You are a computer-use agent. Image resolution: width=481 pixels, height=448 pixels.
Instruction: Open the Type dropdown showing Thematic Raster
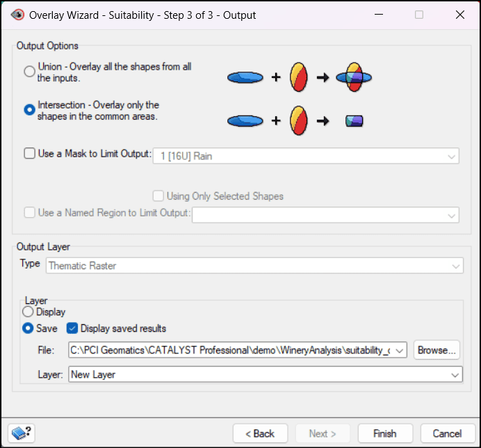click(x=254, y=266)
